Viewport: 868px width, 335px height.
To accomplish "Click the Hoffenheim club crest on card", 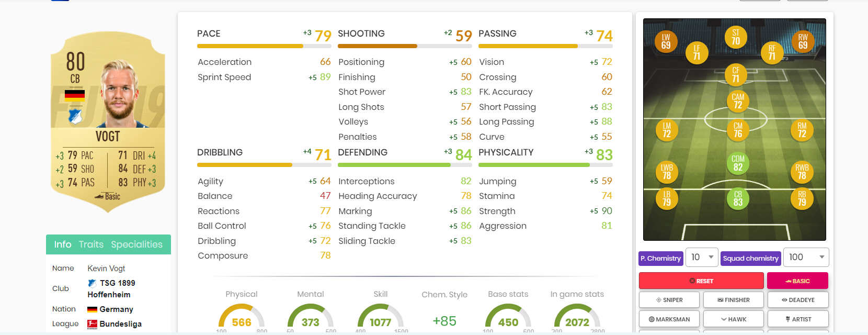I will pos(75,116).
